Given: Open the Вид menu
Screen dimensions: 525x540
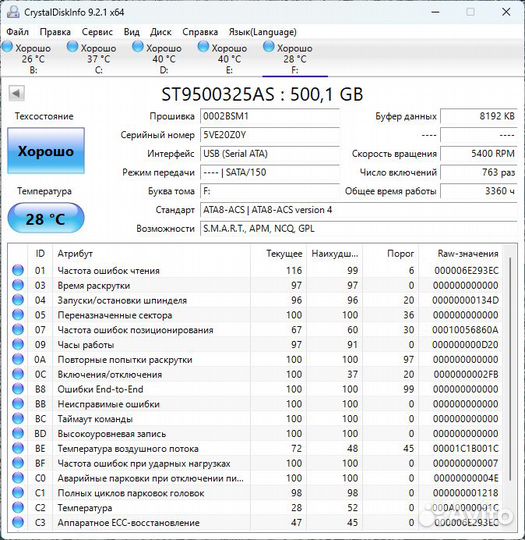Looking at the screenshot, I should (132, 32).
